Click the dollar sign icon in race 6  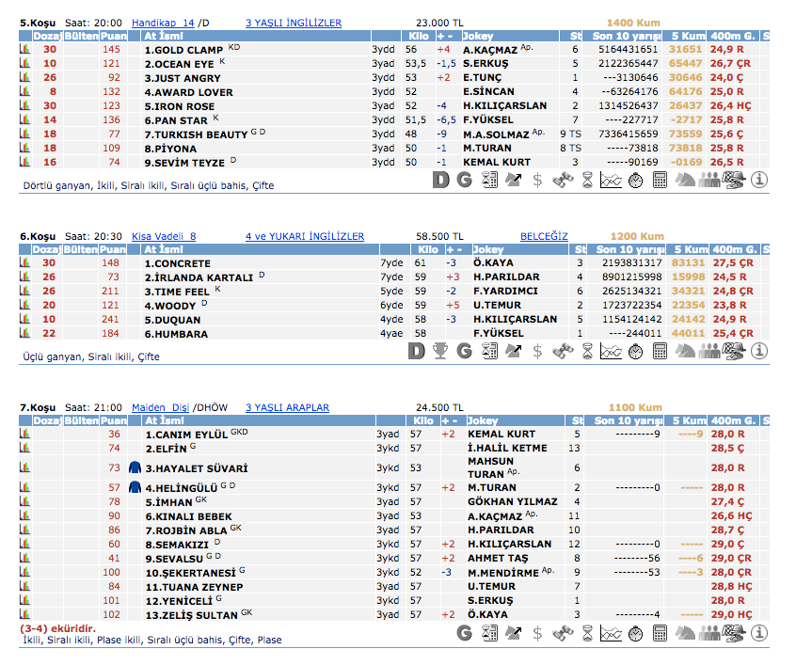tap(537, 351)
